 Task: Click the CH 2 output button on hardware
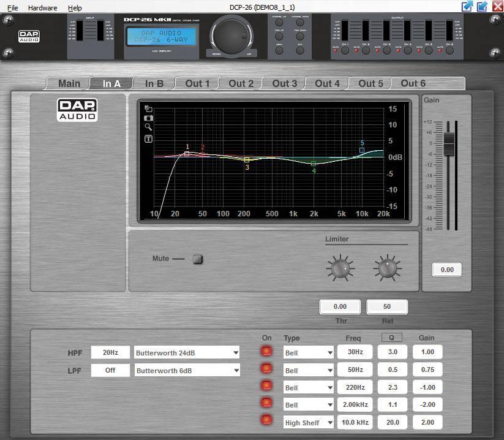[366, 50]
